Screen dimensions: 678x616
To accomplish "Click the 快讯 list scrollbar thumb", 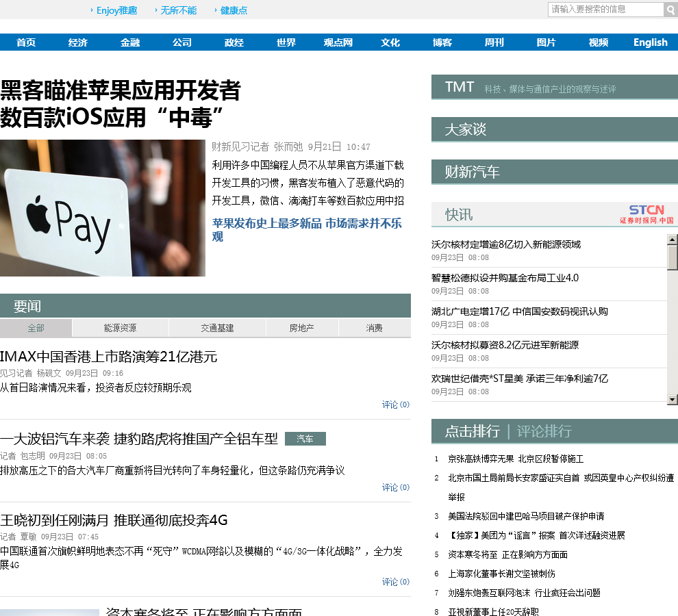I will [673, 257].
